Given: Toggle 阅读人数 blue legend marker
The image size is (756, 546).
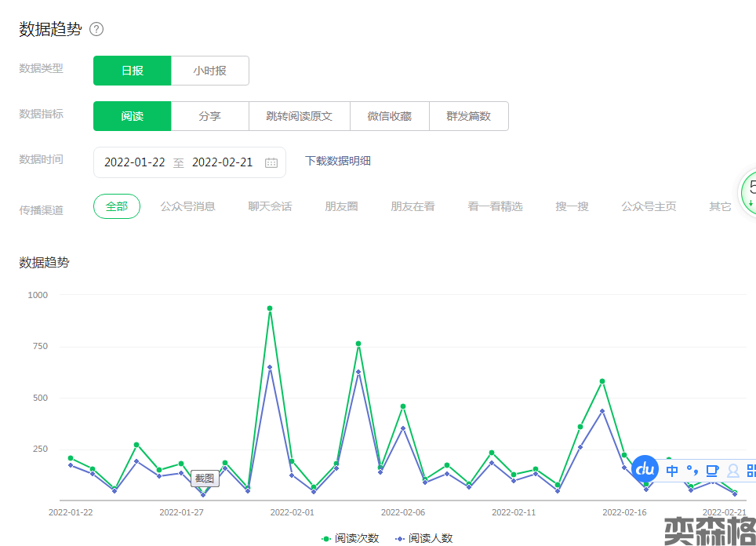Looking at the screenshot, I should point(401,538).
